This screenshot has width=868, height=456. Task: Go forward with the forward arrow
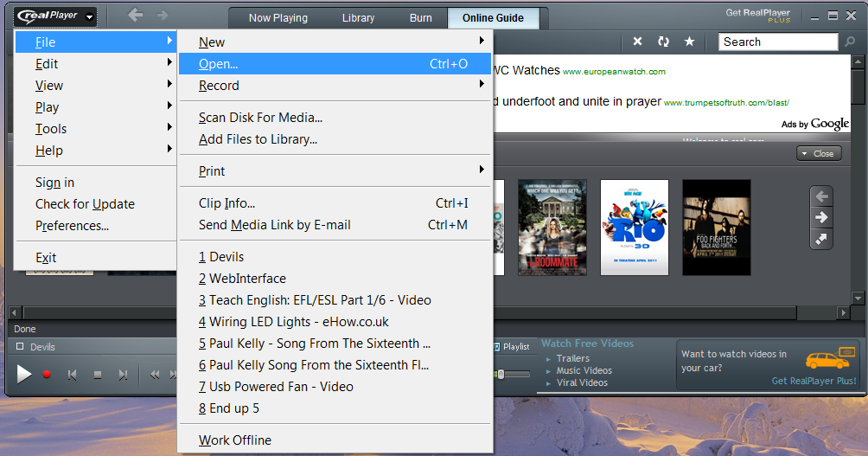163,15
